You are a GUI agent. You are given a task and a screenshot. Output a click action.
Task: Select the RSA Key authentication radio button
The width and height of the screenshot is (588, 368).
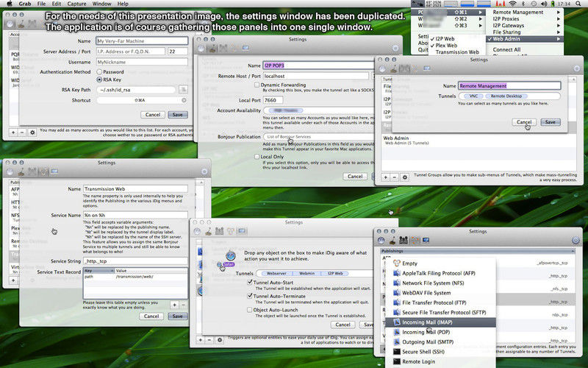pos(99,79)
